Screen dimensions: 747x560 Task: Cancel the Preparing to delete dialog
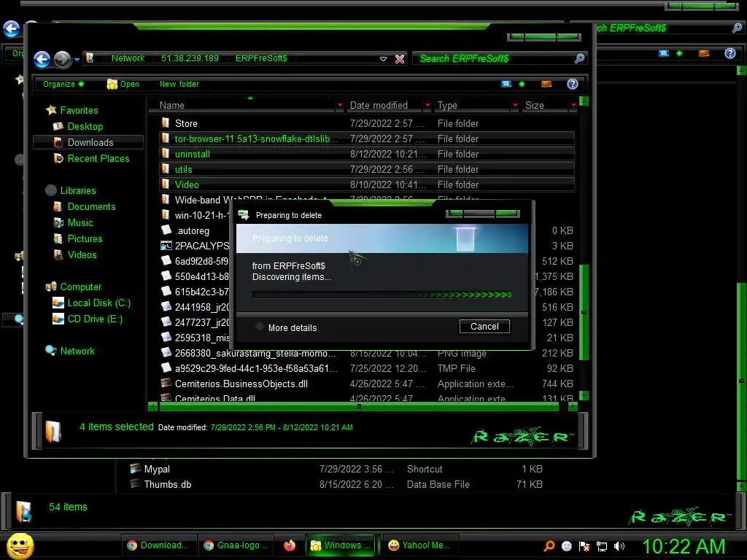[484, 326]
